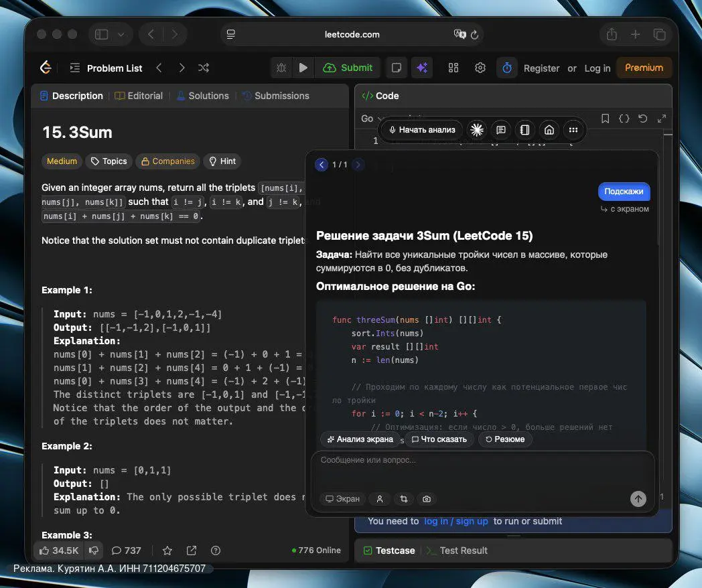Click the camera screenshot icon in message bar
This screenshot has width=702, height=588.
(427, 499)
